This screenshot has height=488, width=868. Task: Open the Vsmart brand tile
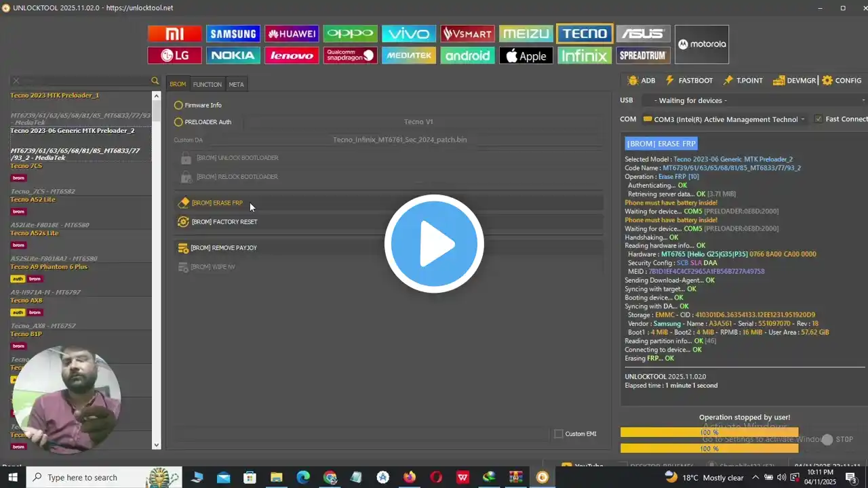[x=468, y=33]
